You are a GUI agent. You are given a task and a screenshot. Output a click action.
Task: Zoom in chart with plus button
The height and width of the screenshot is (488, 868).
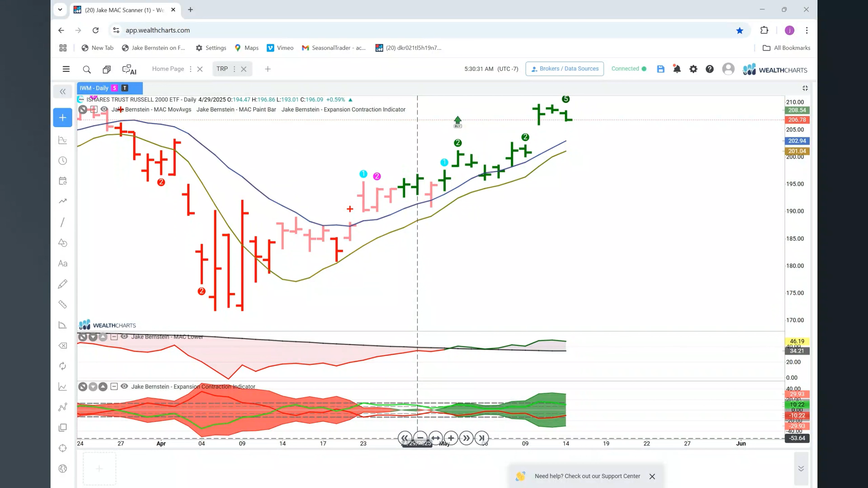[451, 438]
